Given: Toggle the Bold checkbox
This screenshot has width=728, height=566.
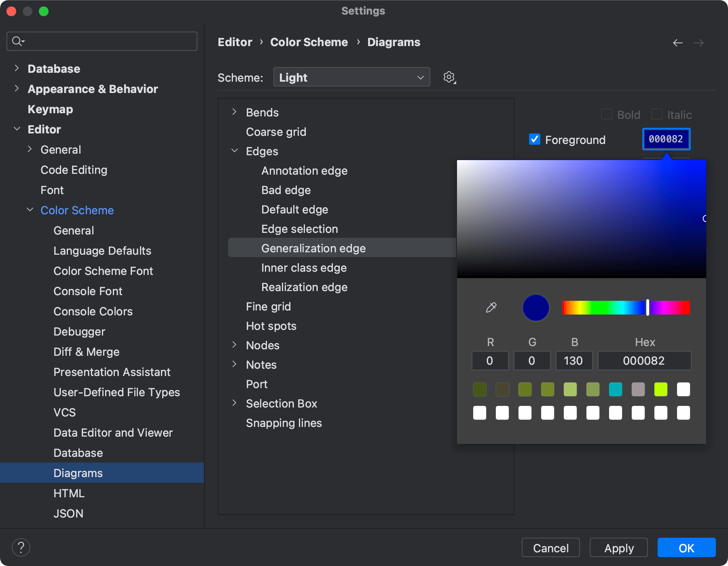Looking at the screenshot, I should 607,115.
